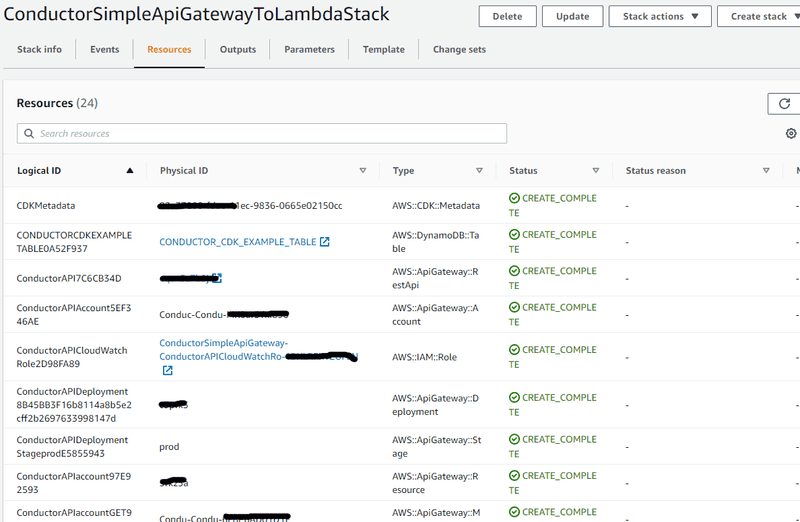Viewport: 800px width, 522px height.
Task: Click ConductorSimpleApiGatewayToLambdaStack title
Action: click(196, 14)
